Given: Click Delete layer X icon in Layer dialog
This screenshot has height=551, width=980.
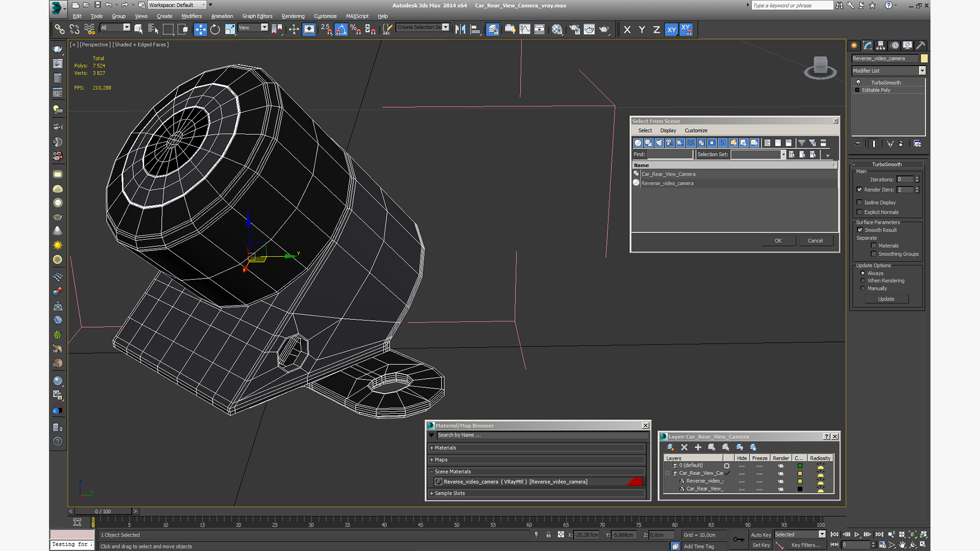Looking at the screenshot, I should tap(684, 447).
